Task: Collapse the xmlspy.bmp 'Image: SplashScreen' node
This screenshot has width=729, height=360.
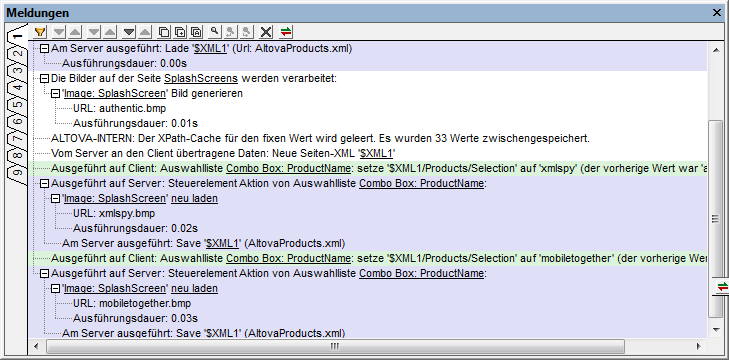Action: [55, 199]
